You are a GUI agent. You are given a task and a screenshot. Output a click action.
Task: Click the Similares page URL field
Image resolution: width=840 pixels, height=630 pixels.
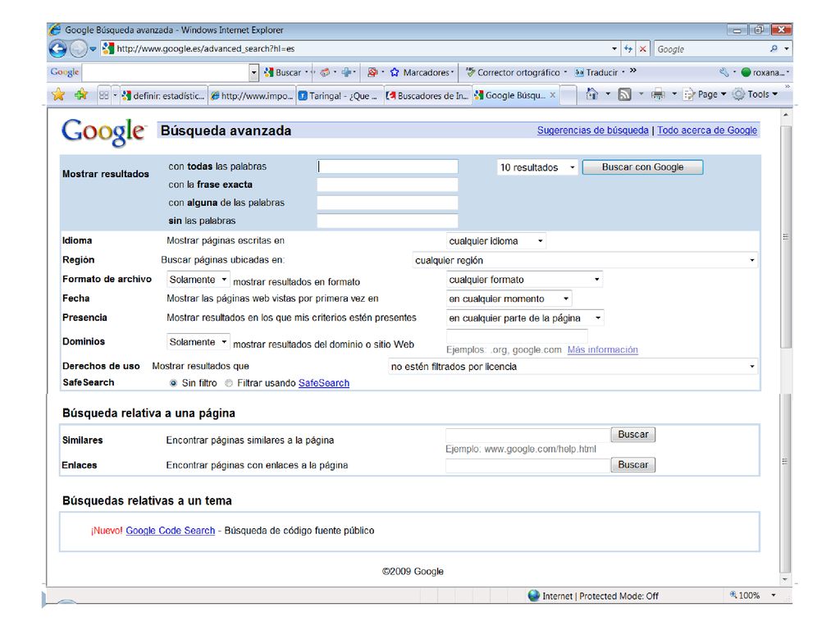pos(528,435)
